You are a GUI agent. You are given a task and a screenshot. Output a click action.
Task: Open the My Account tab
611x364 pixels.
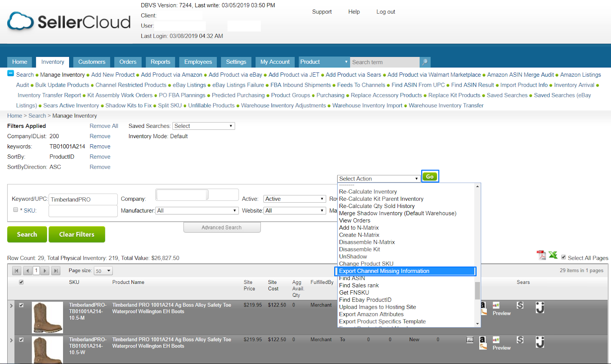click(x=275, y=62)
